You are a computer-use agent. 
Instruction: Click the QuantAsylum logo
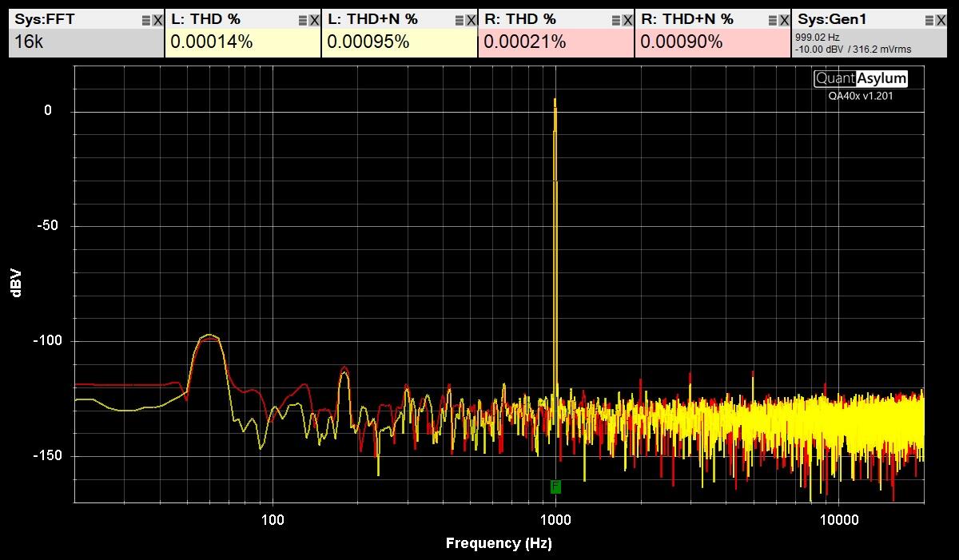pyautogui.click(x=861, y=78)
